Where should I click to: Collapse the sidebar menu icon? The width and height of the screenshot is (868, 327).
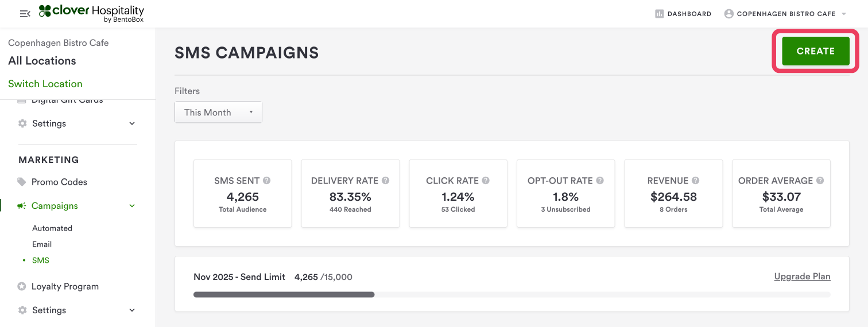[x=25, y=14]
